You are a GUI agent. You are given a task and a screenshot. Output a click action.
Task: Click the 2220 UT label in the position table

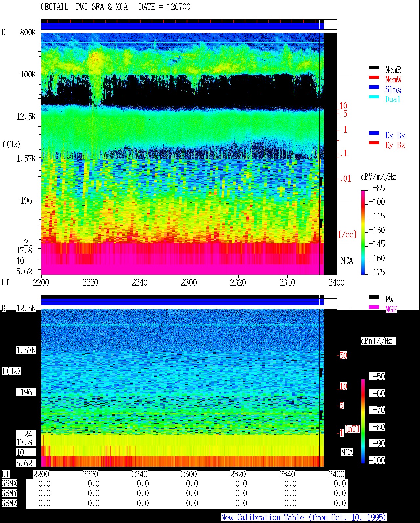point(90,474)
